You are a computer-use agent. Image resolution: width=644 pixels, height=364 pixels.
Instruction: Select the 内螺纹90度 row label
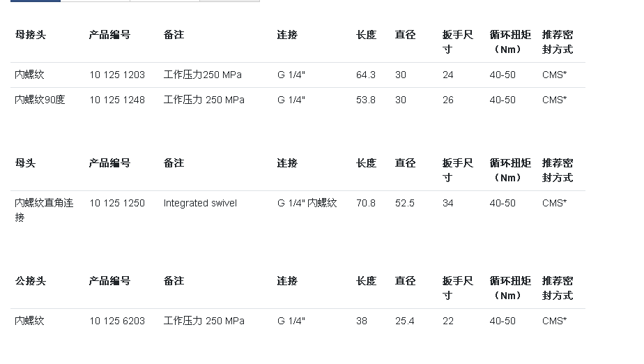(40, 100)
